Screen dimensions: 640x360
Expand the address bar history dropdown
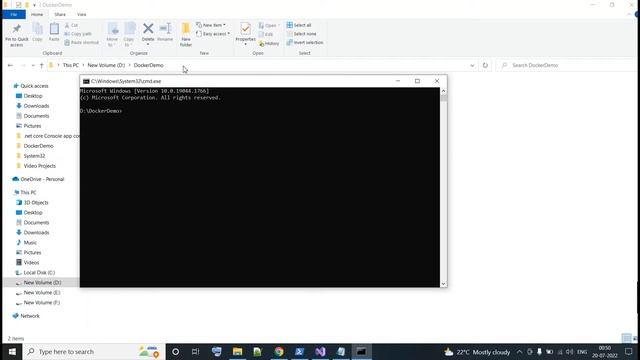click(472, 65)
